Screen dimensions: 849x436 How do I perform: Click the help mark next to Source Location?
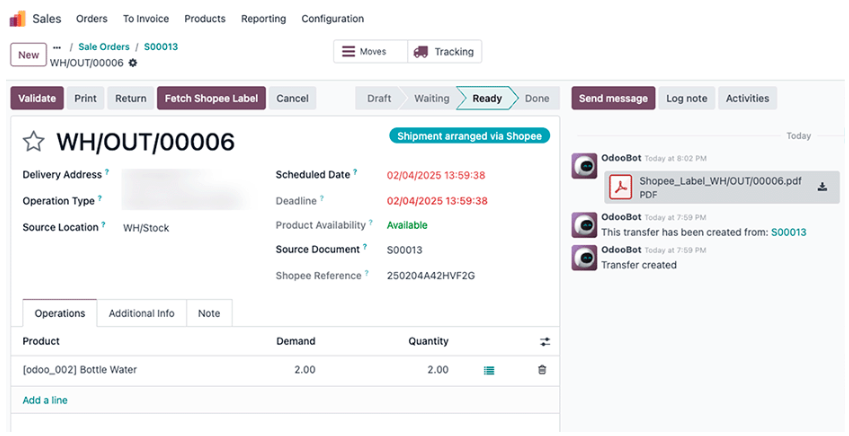tap(103, 225)
